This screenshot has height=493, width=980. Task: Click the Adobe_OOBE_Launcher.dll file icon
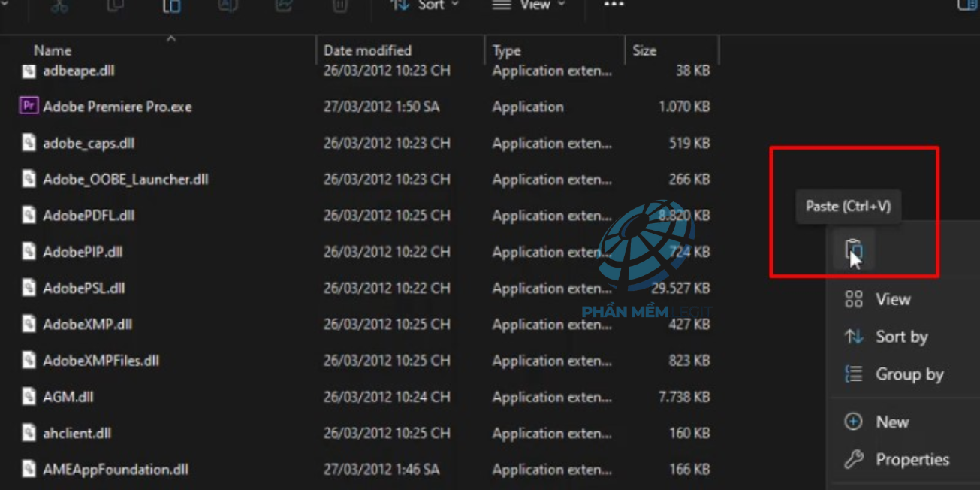point(29,179)
